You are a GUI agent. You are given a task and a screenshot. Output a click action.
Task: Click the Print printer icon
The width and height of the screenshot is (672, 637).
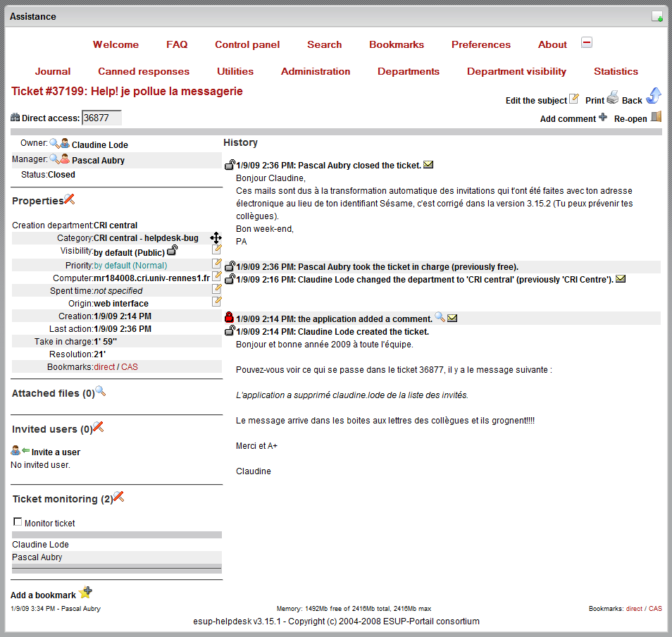click(x=613, y=97)
